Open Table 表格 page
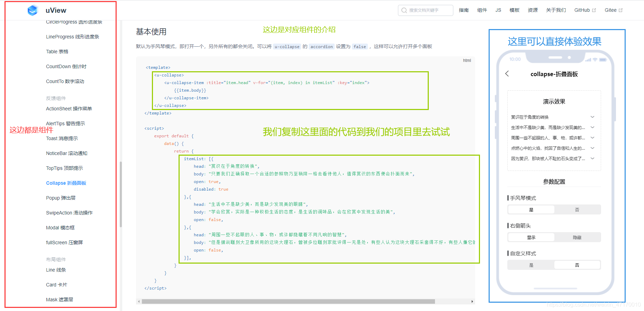This screenshot has height=311, width=644. tap(57, 52)
